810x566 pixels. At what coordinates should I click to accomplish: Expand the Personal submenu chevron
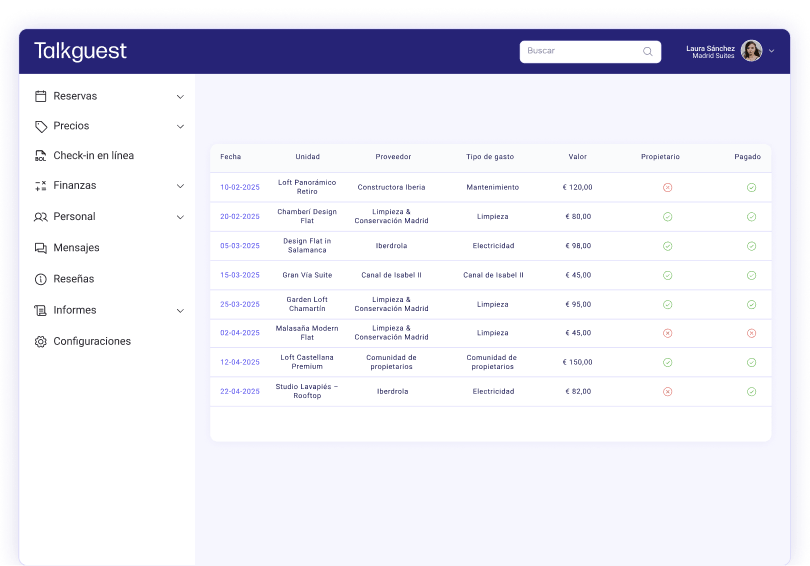pyautogui.click(x=180, y=217)
